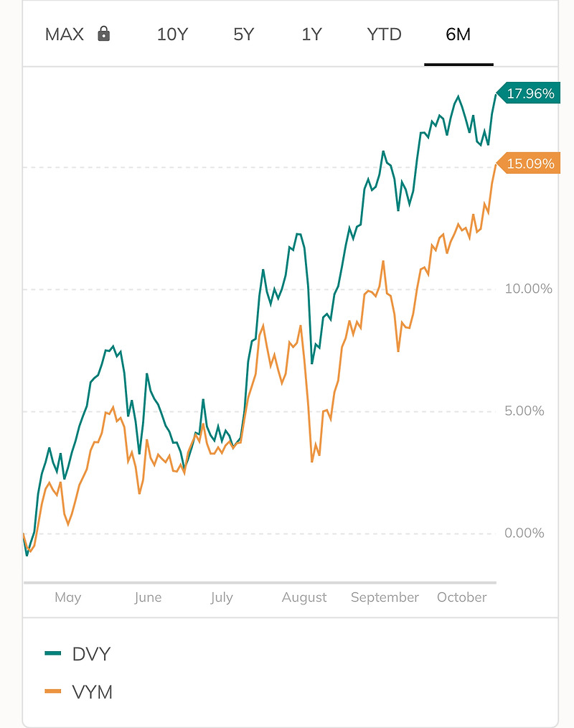The width and height of the screenshot is (574, 728).
Task: Switch to the YTD view
Action: (x=384, y=34)
